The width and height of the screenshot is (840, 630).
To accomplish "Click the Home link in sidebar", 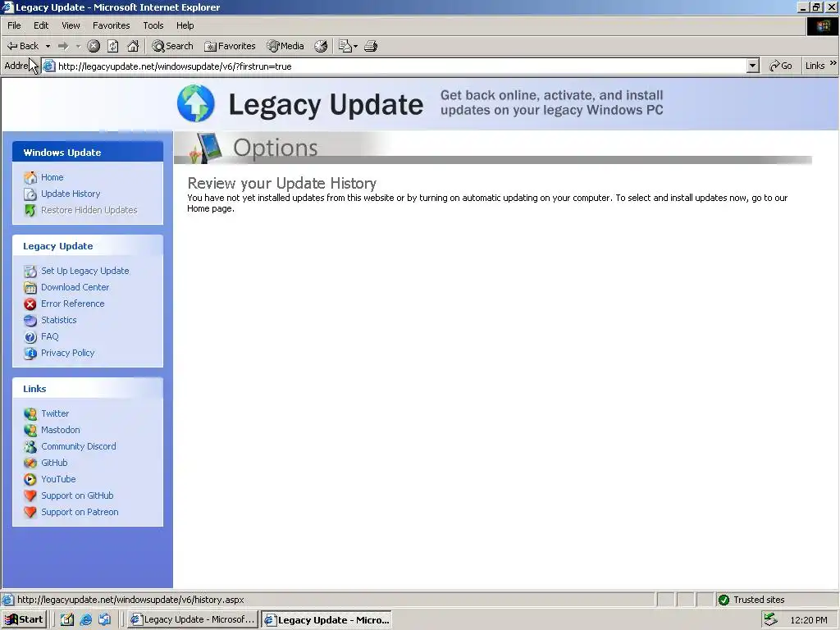I will (52, 177).
